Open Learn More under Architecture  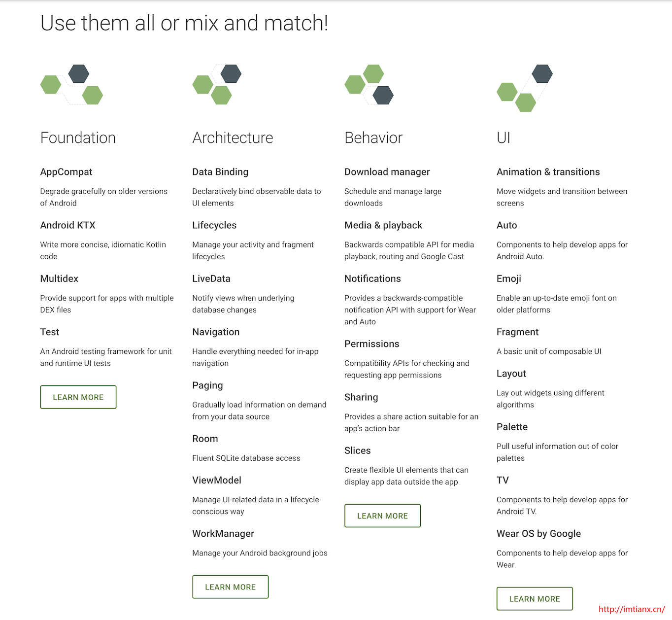(231, 587)
